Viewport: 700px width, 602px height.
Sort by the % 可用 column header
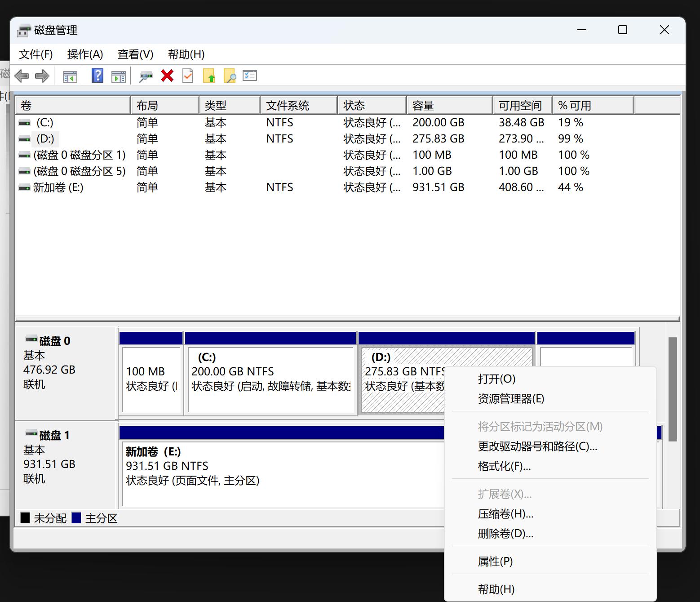(593, 106)
